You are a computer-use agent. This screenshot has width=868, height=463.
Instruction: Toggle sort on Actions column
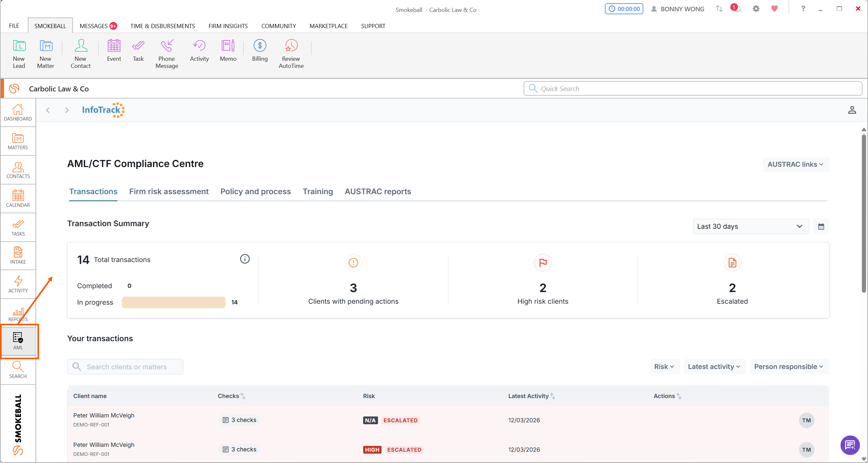(679, 396)
